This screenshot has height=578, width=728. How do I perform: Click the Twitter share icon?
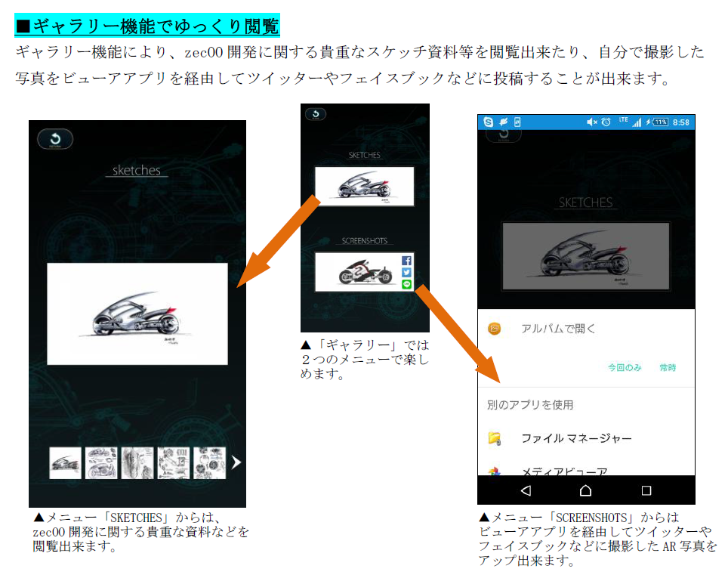(407, 273)
